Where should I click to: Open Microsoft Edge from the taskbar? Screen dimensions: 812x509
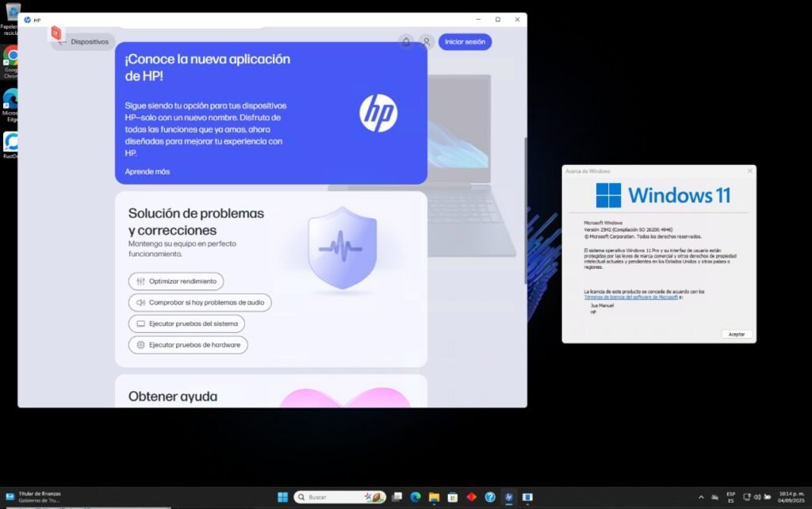[x=415, y=497]
